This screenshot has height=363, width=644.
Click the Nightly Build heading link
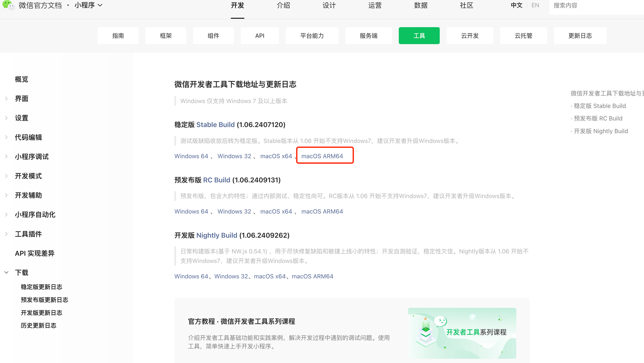tap(217, 235)
